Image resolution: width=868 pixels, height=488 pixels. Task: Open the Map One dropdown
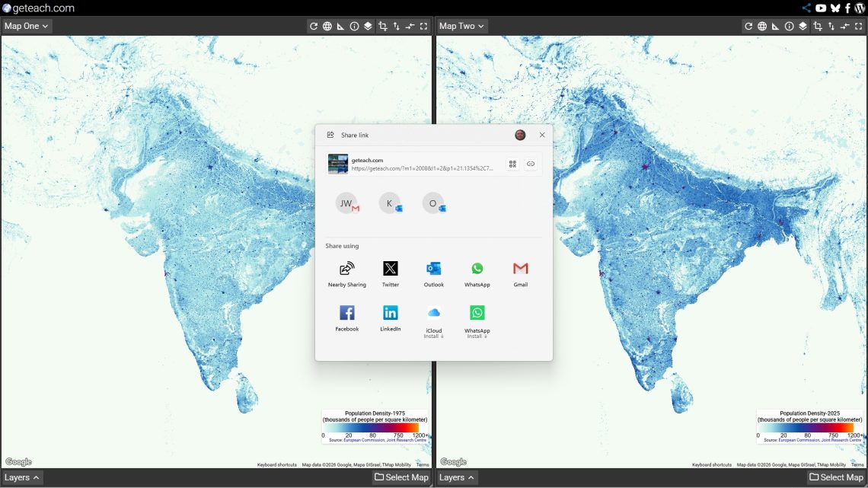[26, 26]
